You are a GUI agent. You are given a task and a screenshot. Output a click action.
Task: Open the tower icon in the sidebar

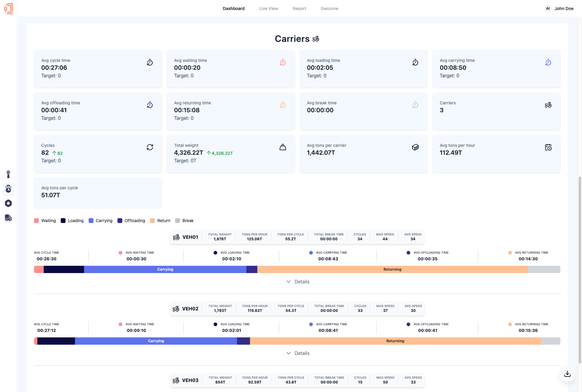point(8,174)
